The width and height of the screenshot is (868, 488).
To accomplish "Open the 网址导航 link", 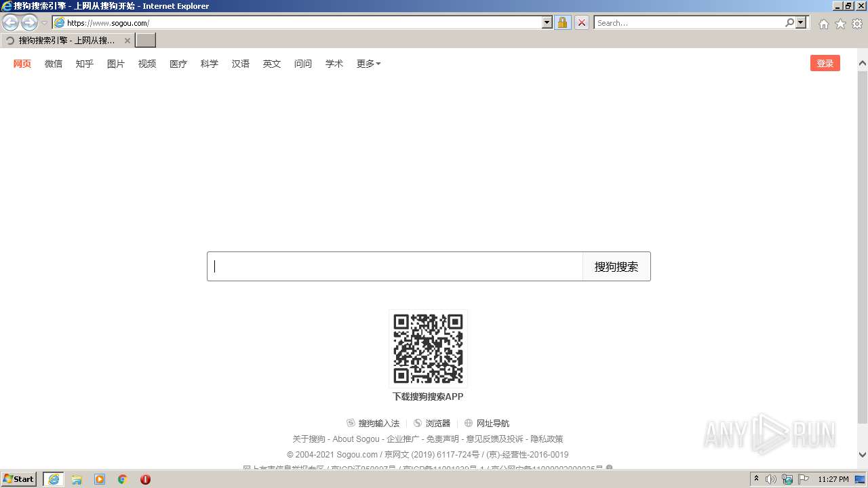I will pyautogui.click(x=493, y=423).
